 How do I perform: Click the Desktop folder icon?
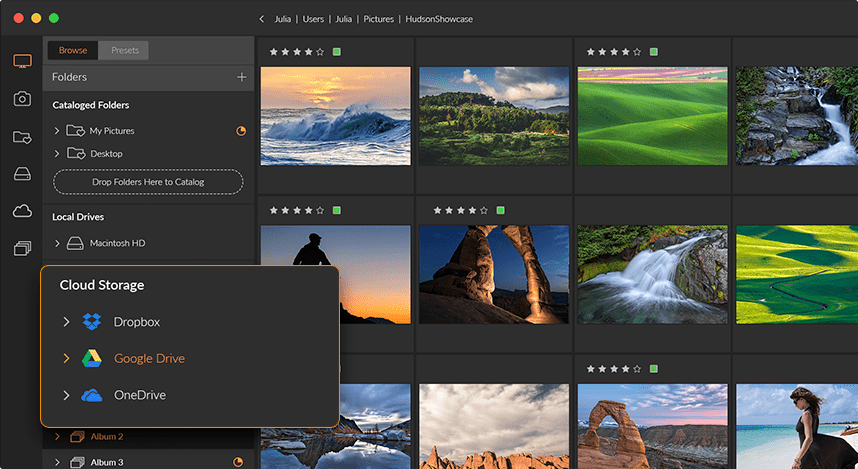click(x=76, y=154)
